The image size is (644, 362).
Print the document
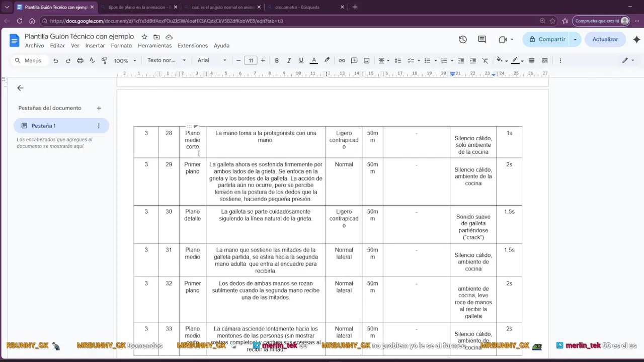(x=80, y=60)
